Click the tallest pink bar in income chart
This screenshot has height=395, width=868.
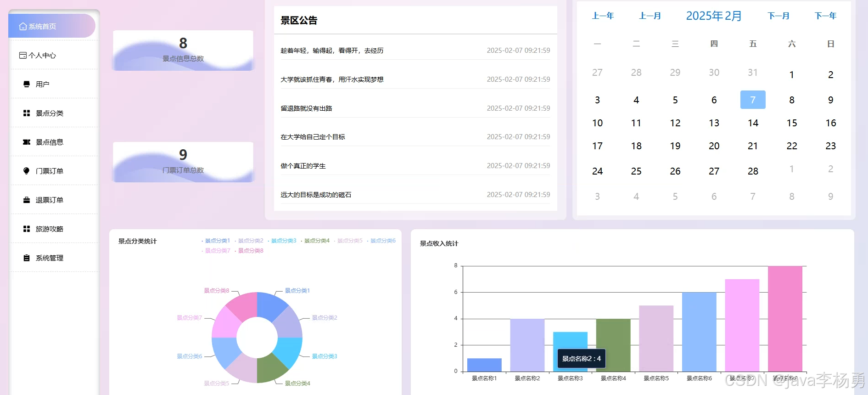(785, 319)
